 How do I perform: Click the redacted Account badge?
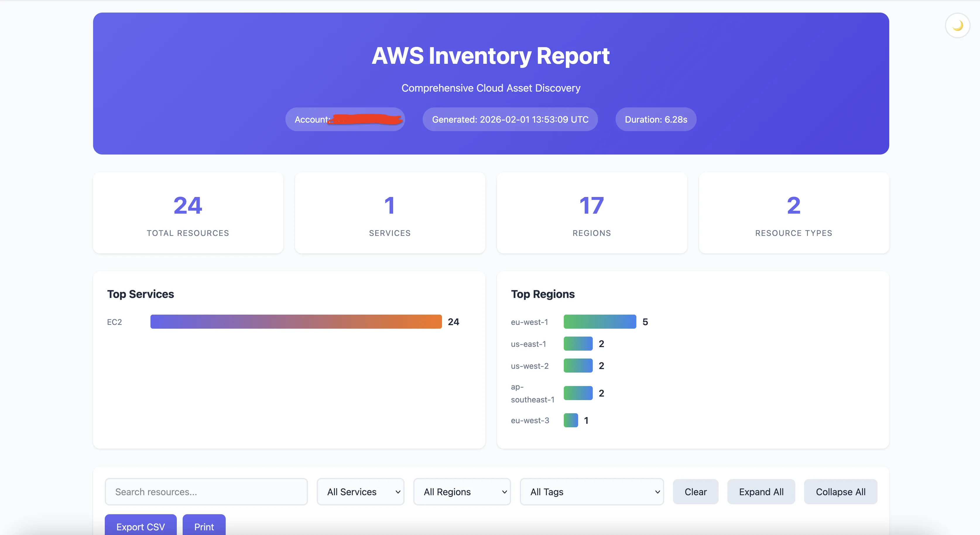(x=345, y=119)
